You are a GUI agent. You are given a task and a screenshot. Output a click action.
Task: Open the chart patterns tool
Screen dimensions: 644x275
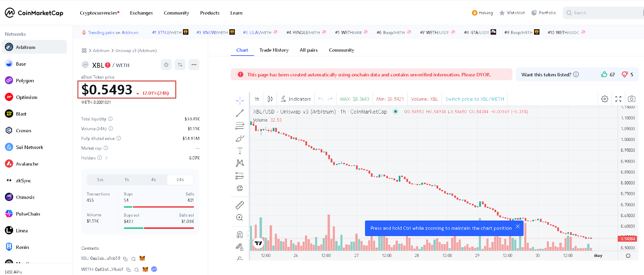tap(240, 163)
